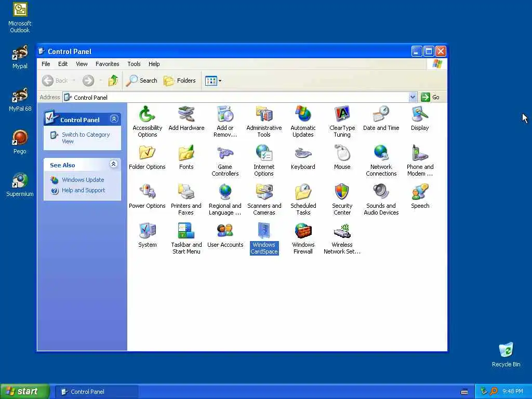Open the Favorites menu
This screenshot has width=532, height=399.
click(x=107, y=64)
